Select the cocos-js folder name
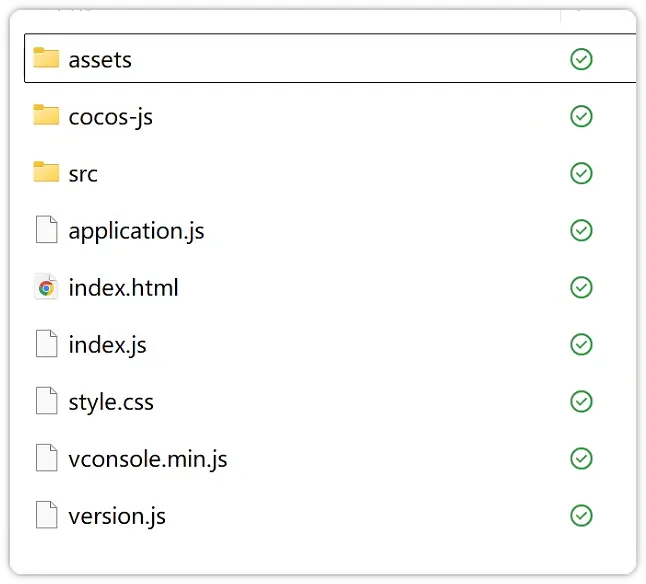 pos(110,117)
